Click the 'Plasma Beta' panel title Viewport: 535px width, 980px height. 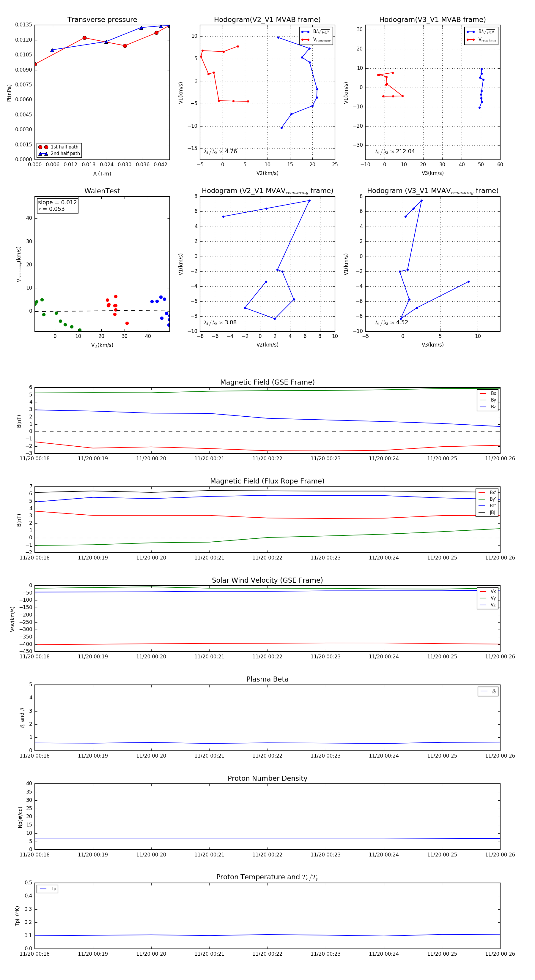click(x=267, y=679)
